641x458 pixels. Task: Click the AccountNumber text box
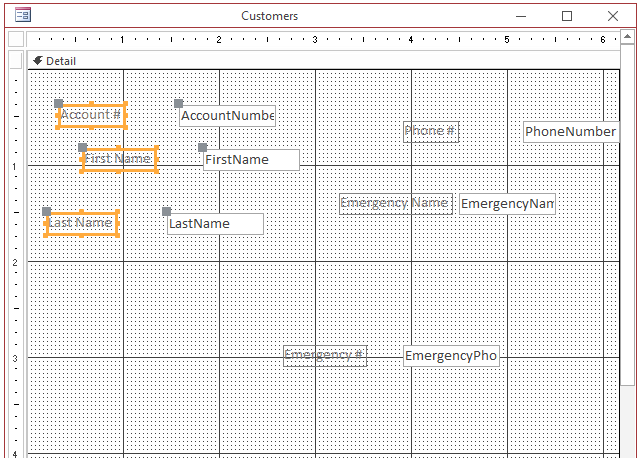[228, 116]
